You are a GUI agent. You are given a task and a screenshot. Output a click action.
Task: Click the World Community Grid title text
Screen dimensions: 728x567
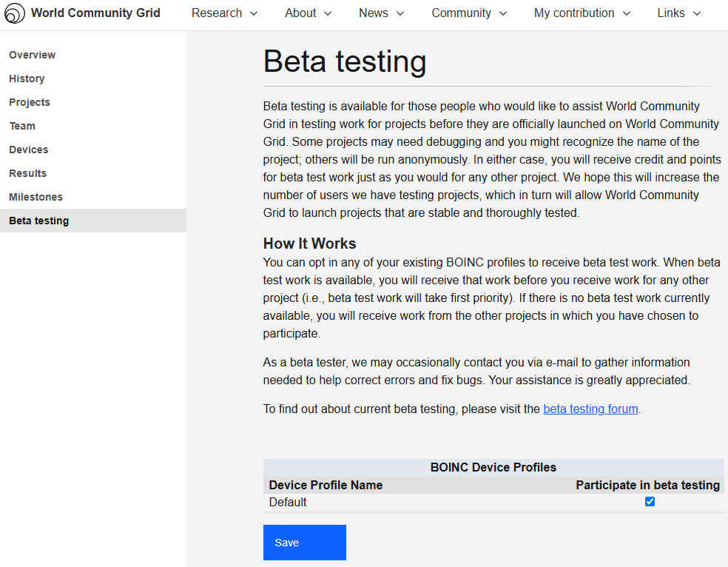click(x=95, y=13)
